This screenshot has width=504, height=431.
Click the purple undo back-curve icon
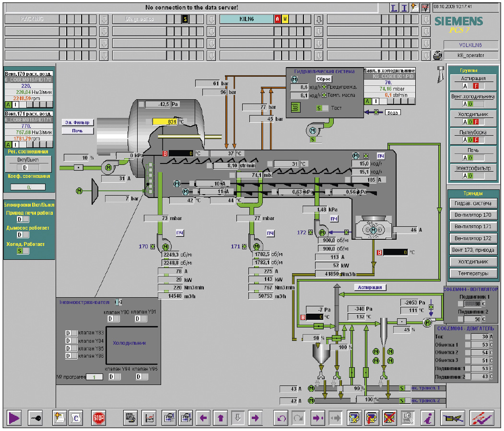point(281,418)
